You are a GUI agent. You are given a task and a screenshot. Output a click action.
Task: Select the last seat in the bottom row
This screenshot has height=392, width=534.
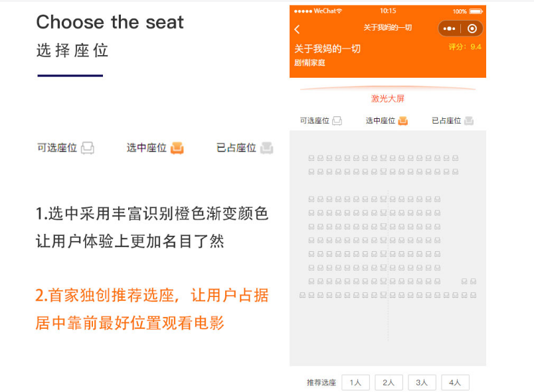[x=474, y=295]
